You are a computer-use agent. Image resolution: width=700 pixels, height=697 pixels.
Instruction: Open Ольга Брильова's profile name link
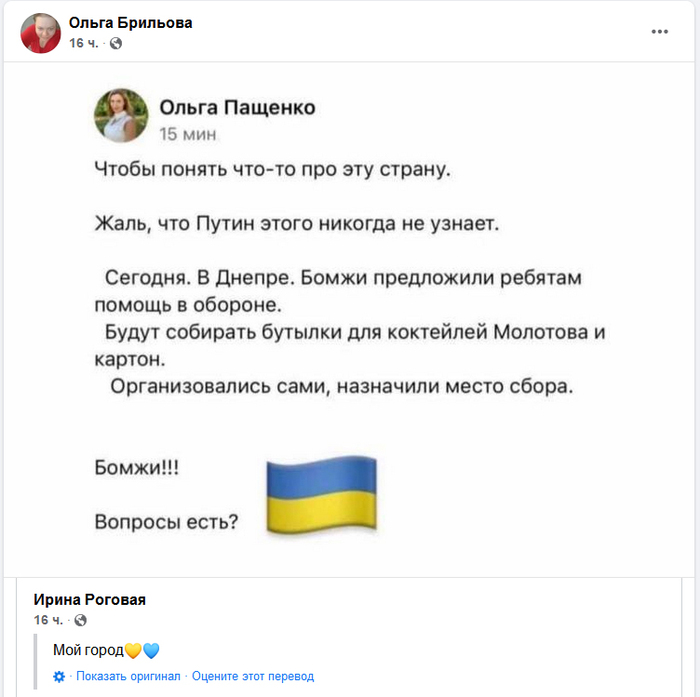(130, 23)
